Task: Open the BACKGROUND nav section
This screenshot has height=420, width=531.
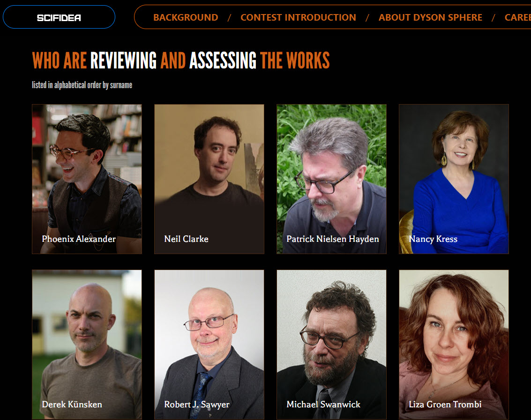Action: click(x=186, y=17)
